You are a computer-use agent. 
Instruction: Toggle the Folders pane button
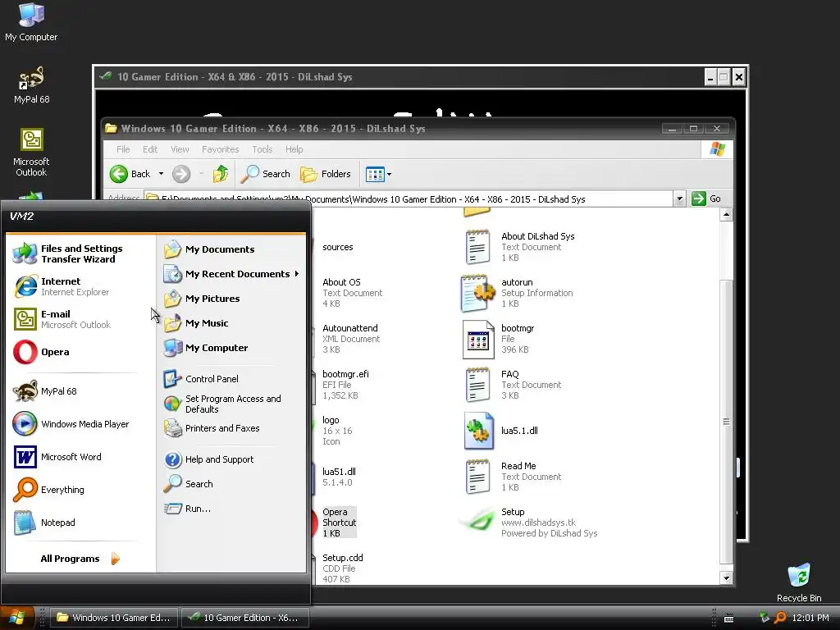coord(325,174)
